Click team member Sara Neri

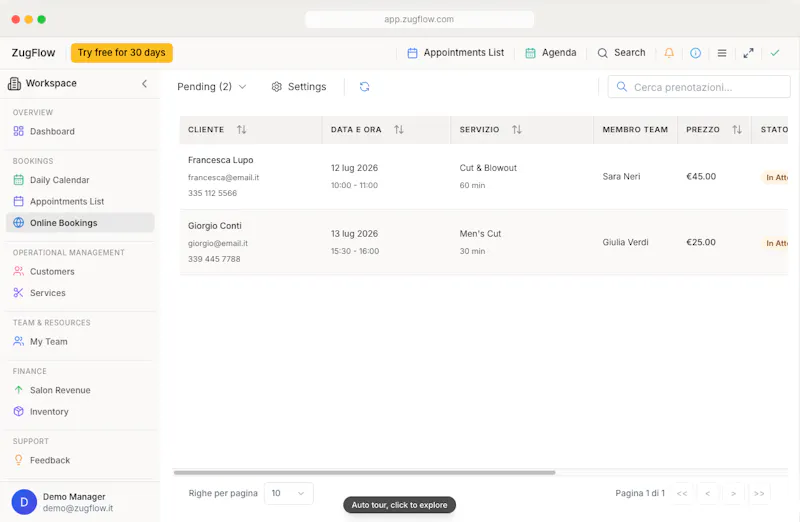[x=621, y=177]
